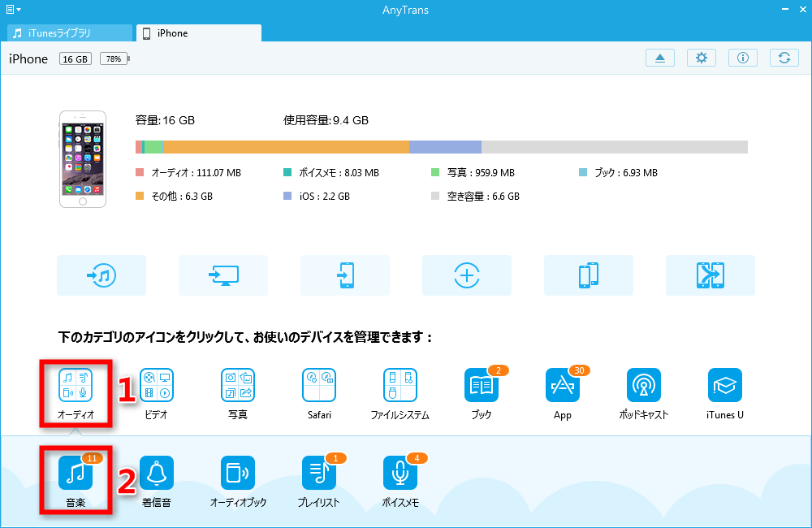
Task: Click the add content to device shortcut
Action: (345, 275)
